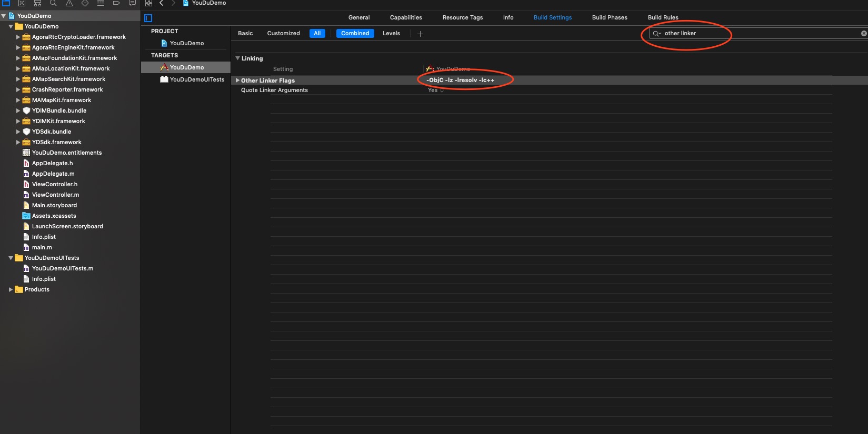Select AMapSearchKit.framework
Image resolution: width=868 pixels, height=434 pixels.
(x=68, y=79)
